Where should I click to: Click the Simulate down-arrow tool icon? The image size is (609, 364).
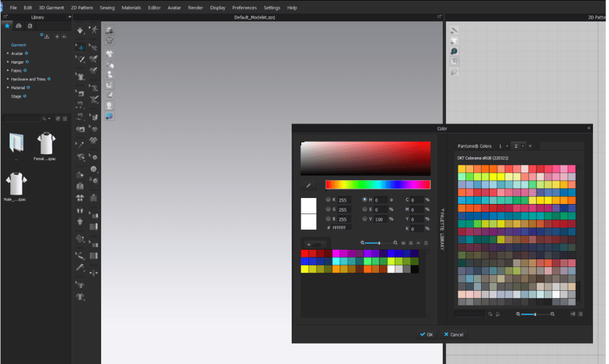80,30
